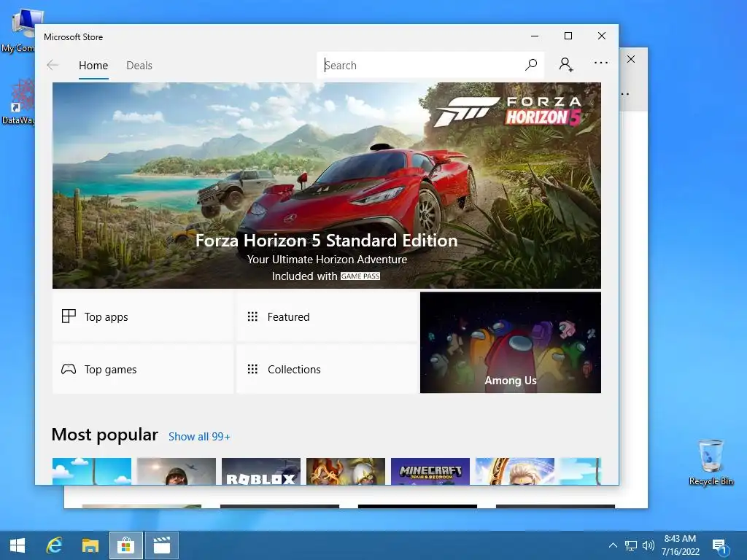Open the network tray icon
Screen dimensions: 747x560
[x=631, y=545]
